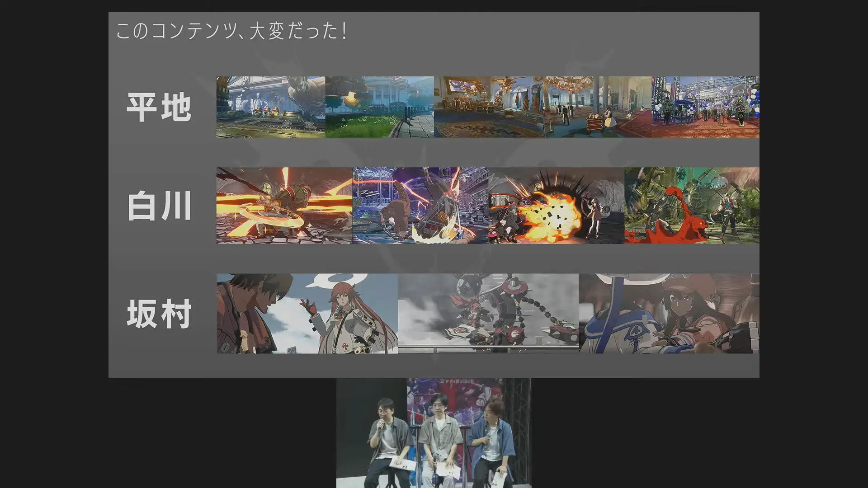Screen dimensions: 868x488
Task: Click the red blood creature jungle thumbnail
Action: click(692, 206)
